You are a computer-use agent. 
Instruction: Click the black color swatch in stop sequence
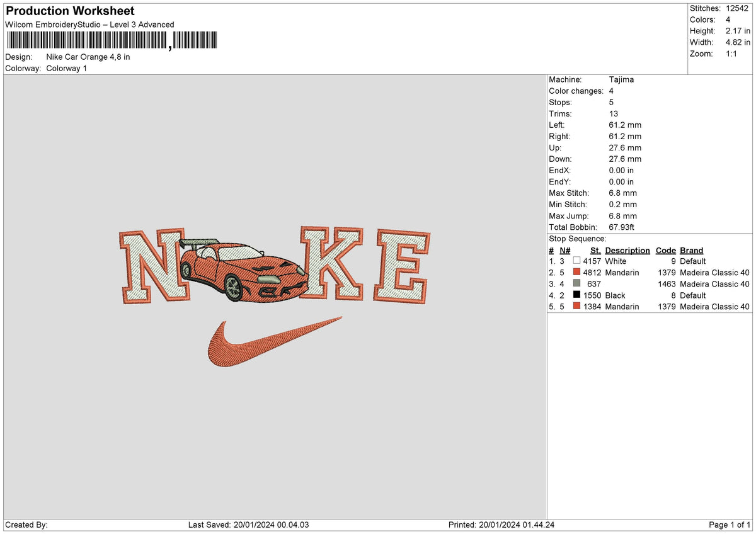click(x=576, y=295)
